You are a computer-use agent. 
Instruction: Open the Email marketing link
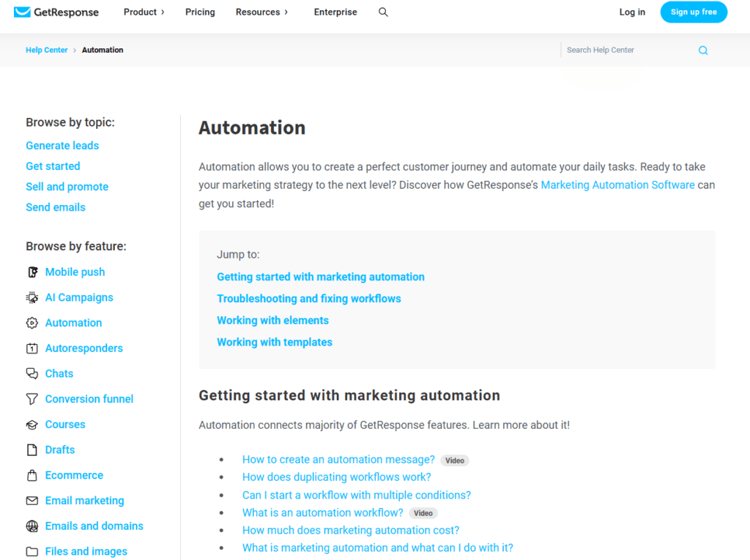coord(85,501)
